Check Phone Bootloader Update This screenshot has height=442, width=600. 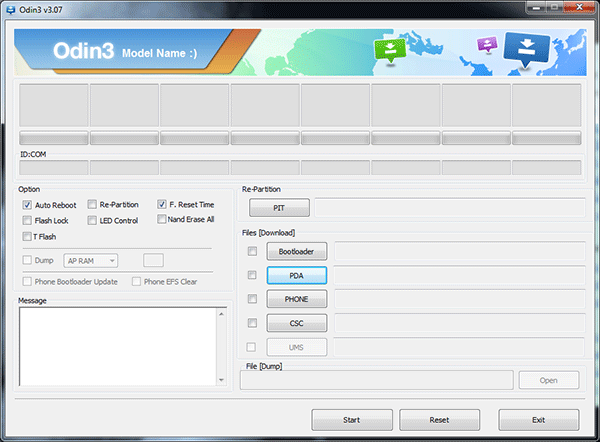coord(27,282)
